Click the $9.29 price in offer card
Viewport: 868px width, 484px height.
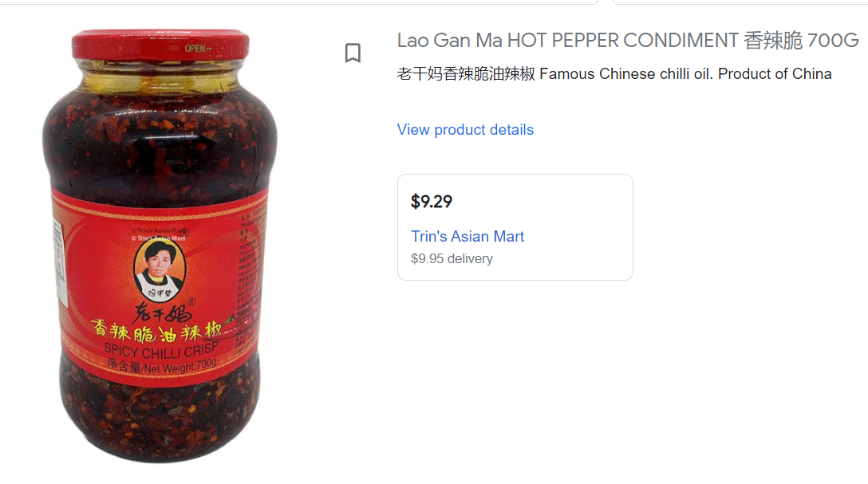tap(432, 202)
